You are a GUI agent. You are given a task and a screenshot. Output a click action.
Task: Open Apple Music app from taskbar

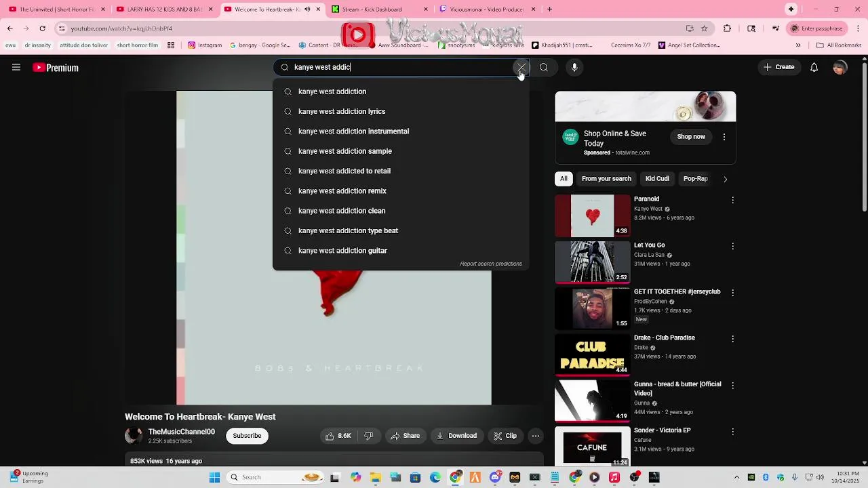click(614, 478)
